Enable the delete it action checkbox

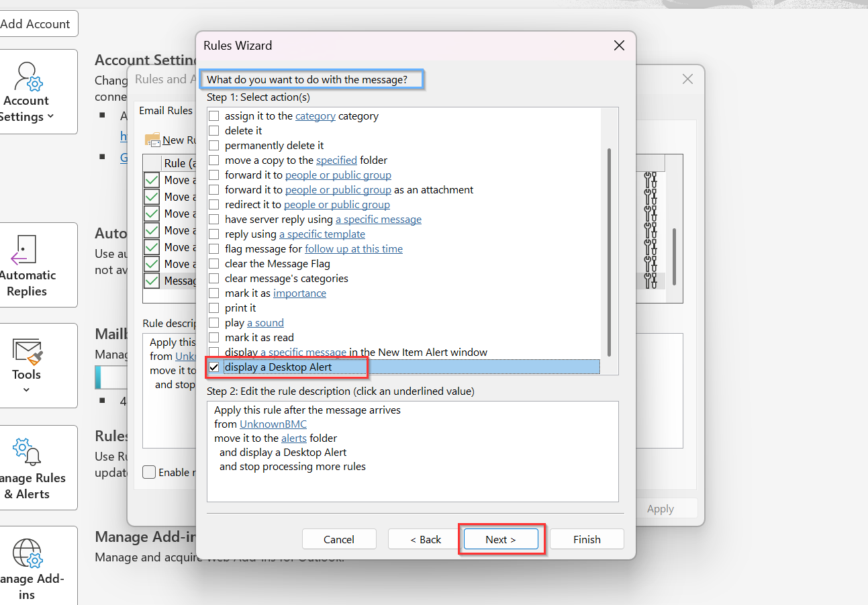coord(213,131)
